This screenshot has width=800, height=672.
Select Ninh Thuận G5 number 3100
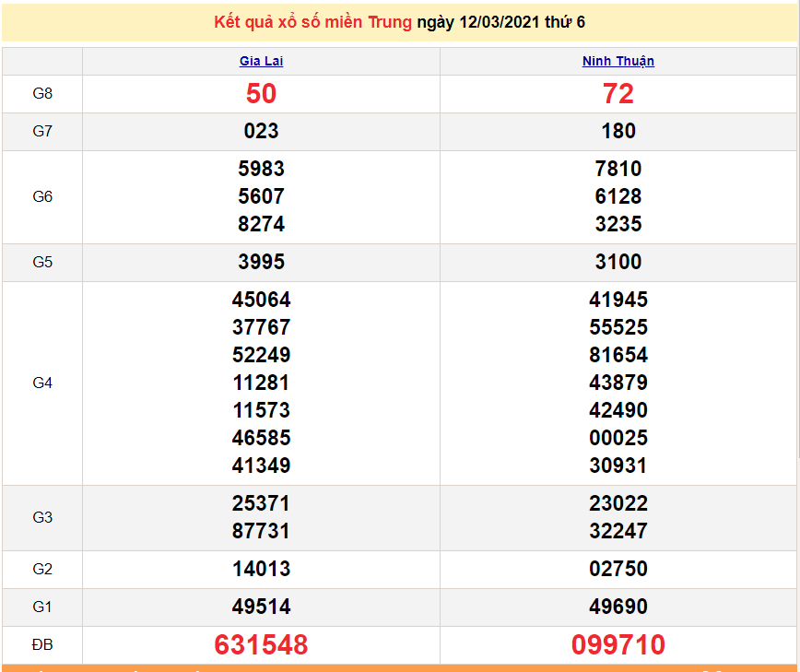click(618, 263)
